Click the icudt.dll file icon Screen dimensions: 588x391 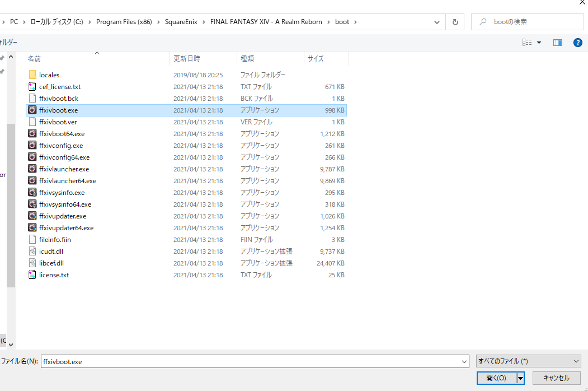tap(32, 252)
